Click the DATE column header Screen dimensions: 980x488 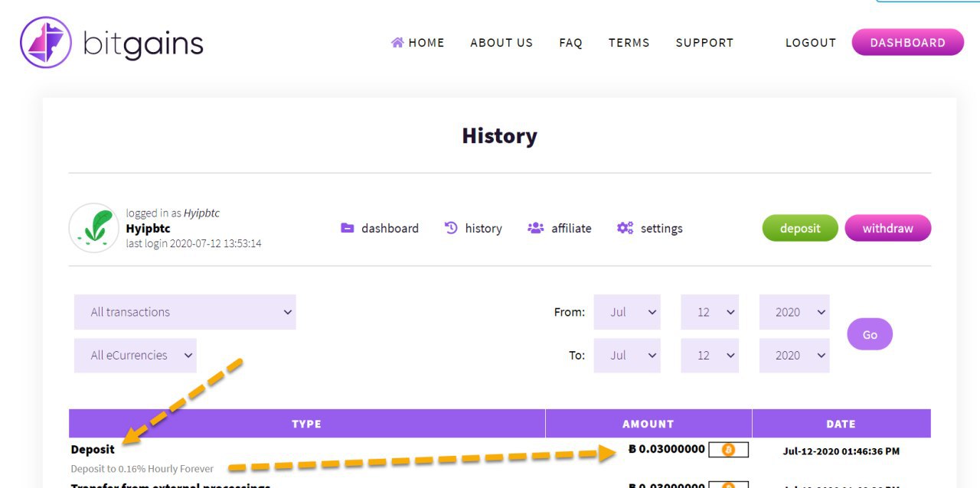[x=841, y=424]
